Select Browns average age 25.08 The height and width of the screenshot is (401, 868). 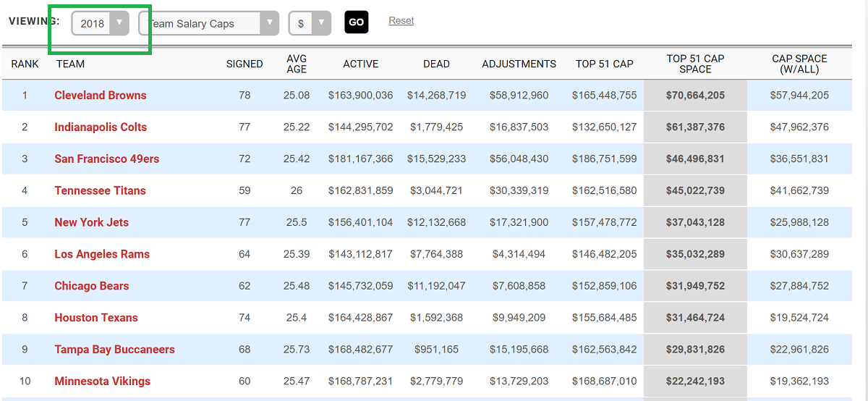point(297,96)
